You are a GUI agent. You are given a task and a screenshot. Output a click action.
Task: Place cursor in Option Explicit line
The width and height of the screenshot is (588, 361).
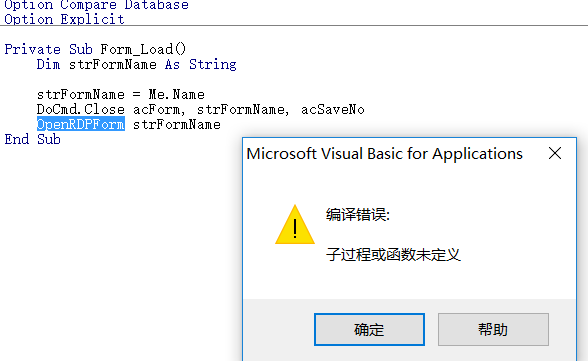[64, 19]
